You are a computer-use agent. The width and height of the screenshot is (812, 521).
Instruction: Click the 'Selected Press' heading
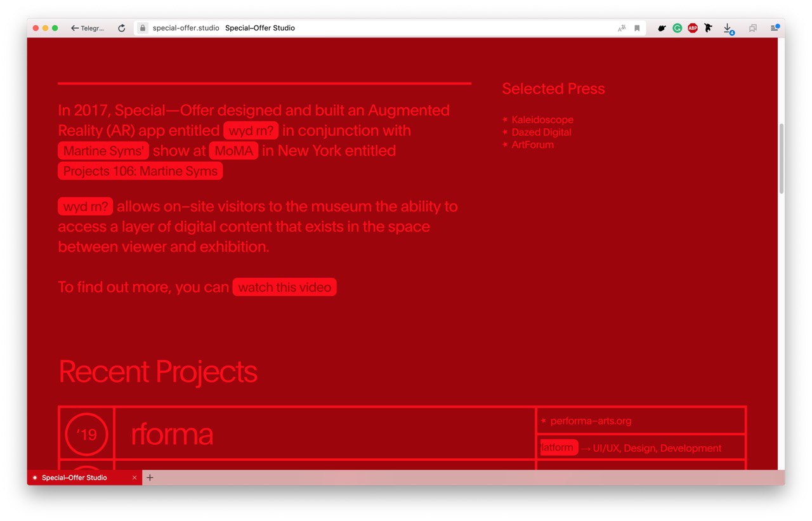point(553,89)
